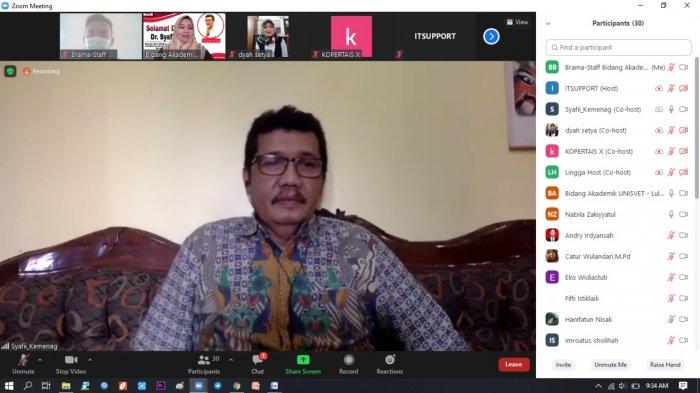
Task: Select Brama-Staff video thumbnail
Action: click(100, 37)
